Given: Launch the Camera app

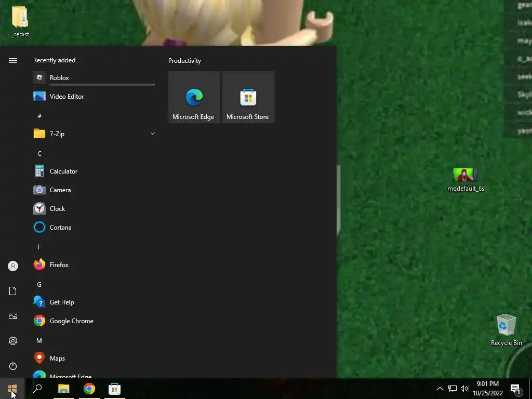Looking at the screenshot, I should click(94, 190).
